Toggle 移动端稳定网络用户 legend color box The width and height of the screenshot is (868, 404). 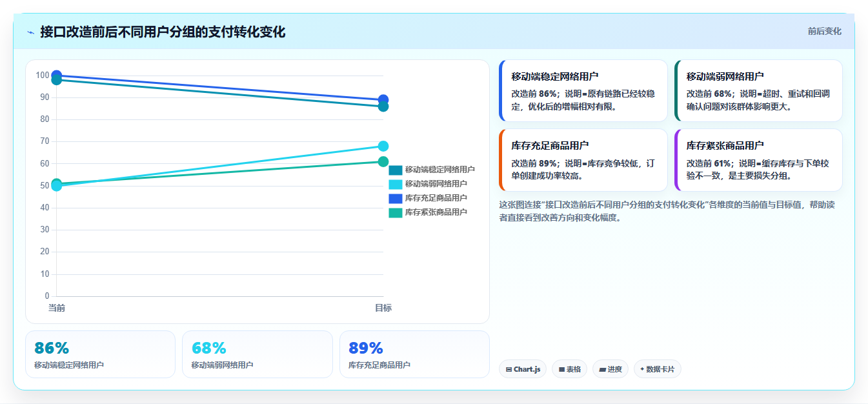(x=396, y=170)
